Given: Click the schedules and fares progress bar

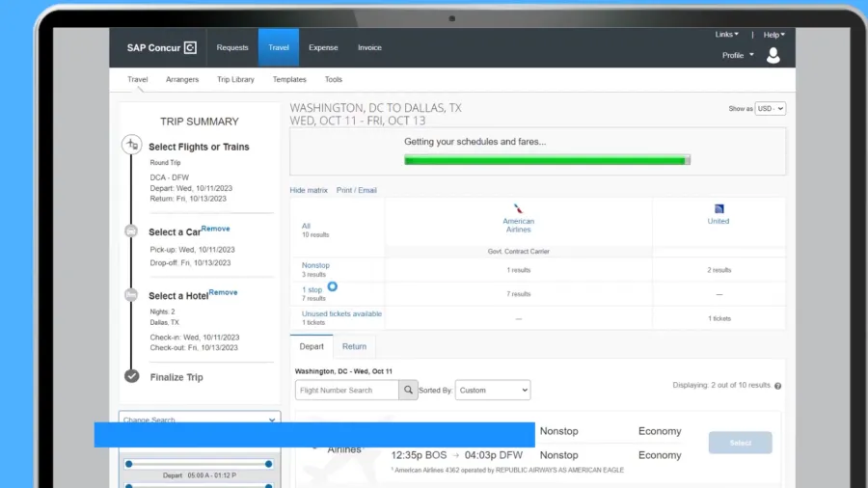Looking at the screenshot, I should coord(547,160).
